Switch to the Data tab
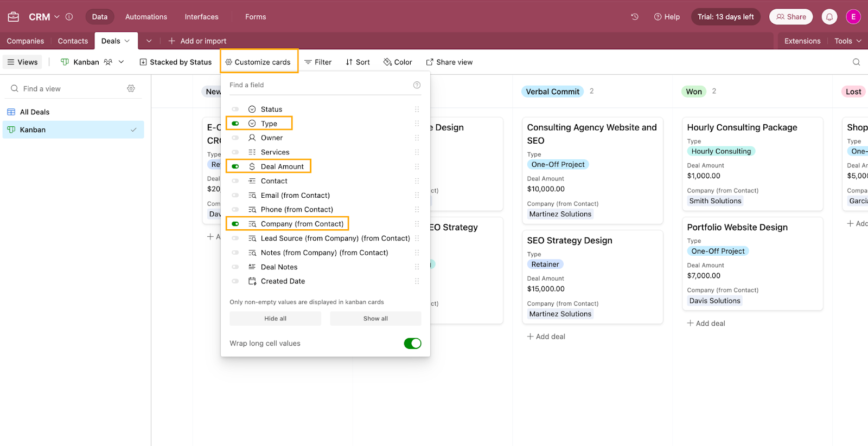Image resolution: width=868 pixels, height=446 pixels. click(x=100, y=17)
